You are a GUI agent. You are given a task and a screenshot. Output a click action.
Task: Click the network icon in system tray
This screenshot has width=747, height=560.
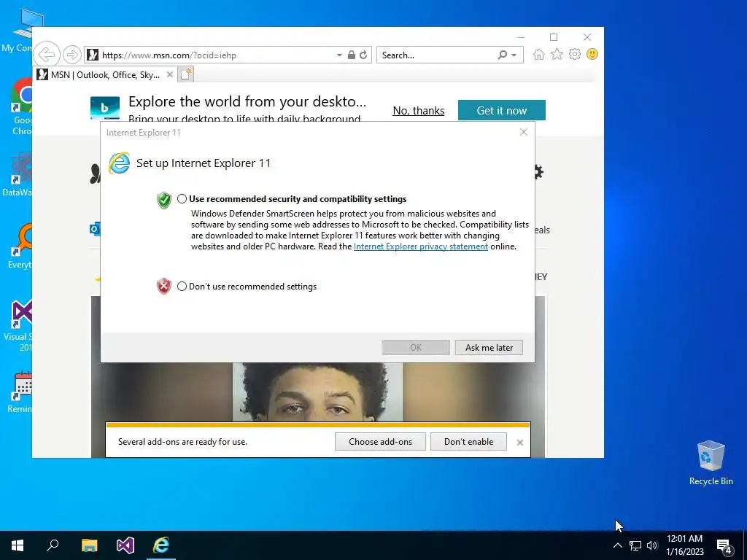click(x=635, y=545)
